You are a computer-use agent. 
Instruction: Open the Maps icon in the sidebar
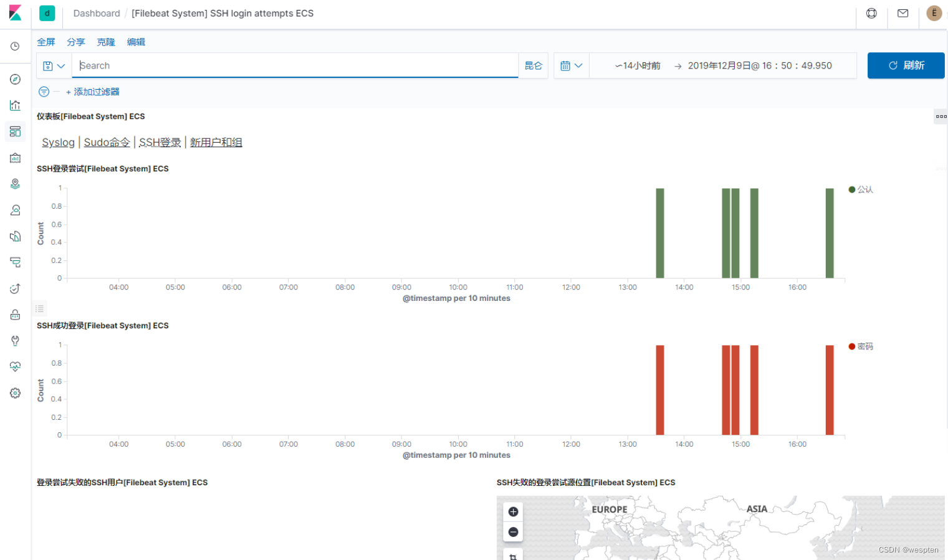tap(15, 184)
